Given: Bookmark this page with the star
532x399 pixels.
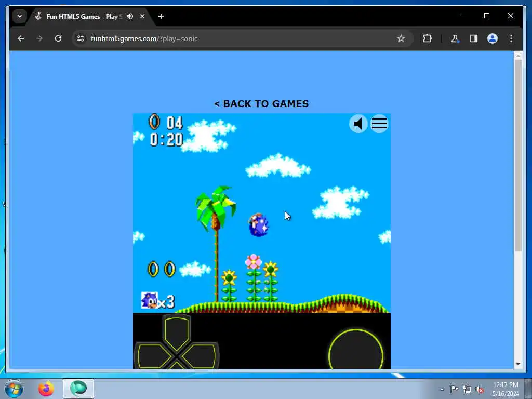Looking at the screenshot, I should pyautogui.click(x=401, y=38).
